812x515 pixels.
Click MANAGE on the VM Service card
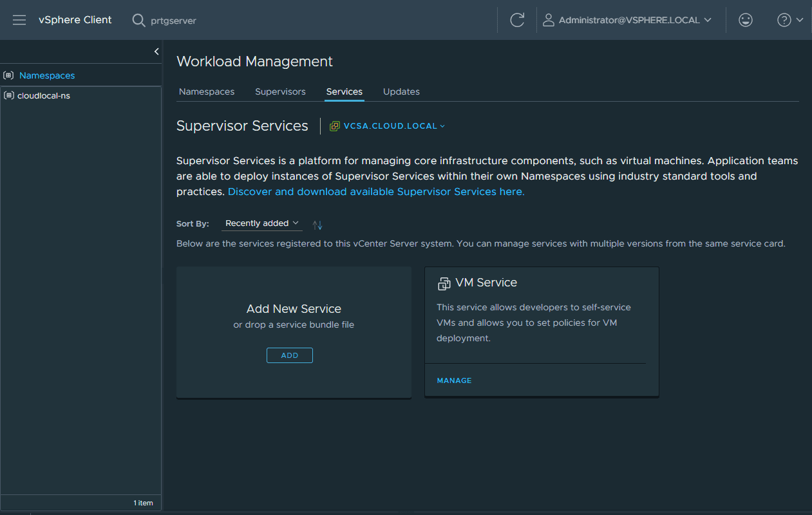coord(454,380)
